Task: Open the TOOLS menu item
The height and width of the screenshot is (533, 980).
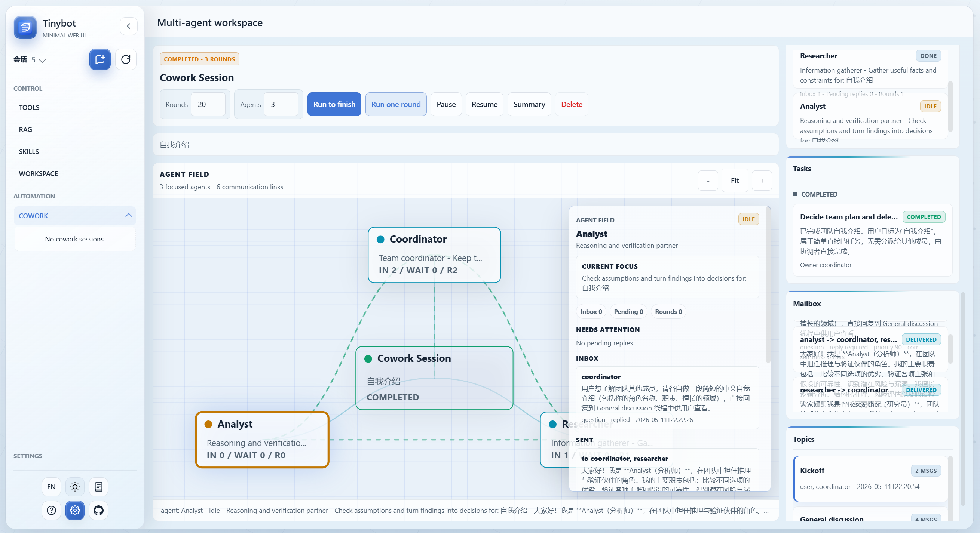Action: tap(75, 108)
